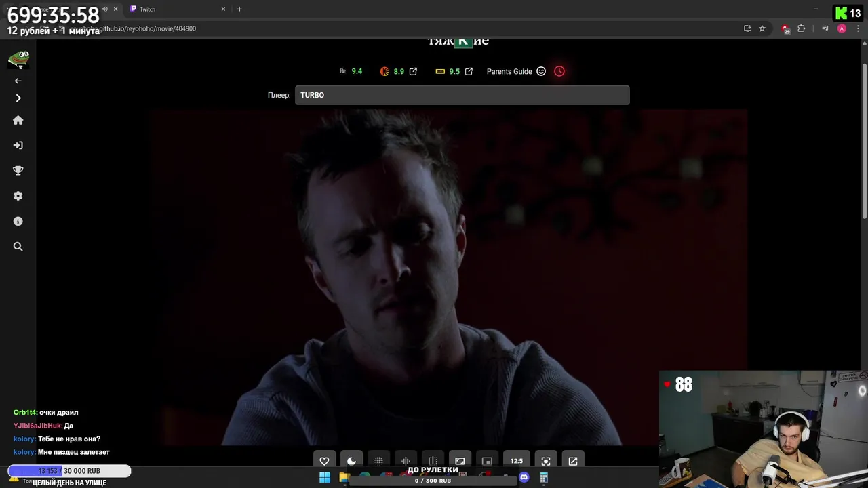Click the install app icon in the address bar
The image size is (868, 488).
pos(747,28)
